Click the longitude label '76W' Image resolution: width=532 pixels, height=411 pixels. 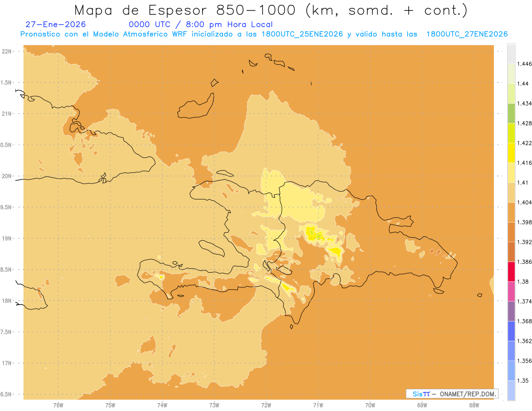pyautogui.click(x=58, y=405)
